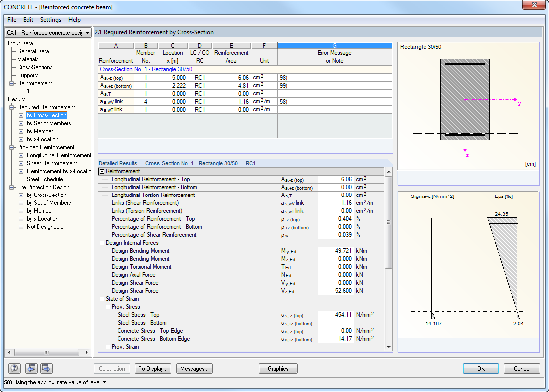Collapse the State of Strain group
This screenshot has height=392, width=549.
point(102,299)
